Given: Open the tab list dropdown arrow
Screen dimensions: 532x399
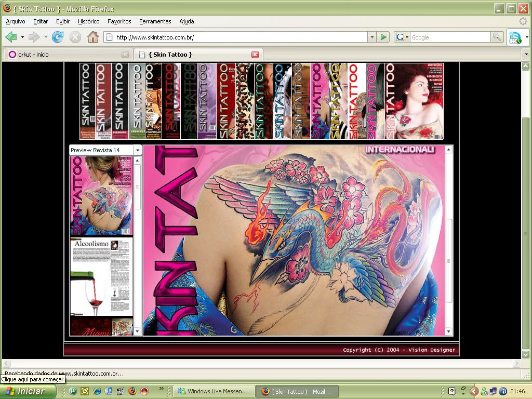Looking at the screenshot, I should [526, 54].
